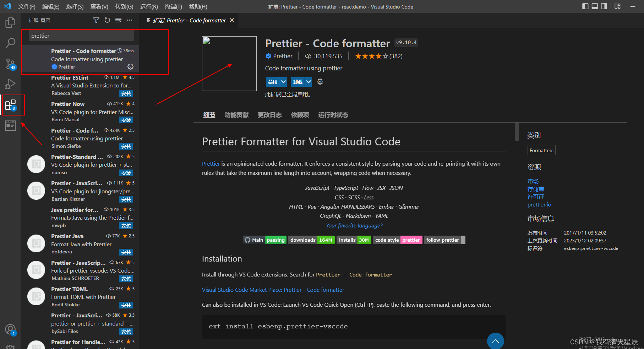Install Prettier Java by dotdevru
644x349 pixels.
[126, 252]
